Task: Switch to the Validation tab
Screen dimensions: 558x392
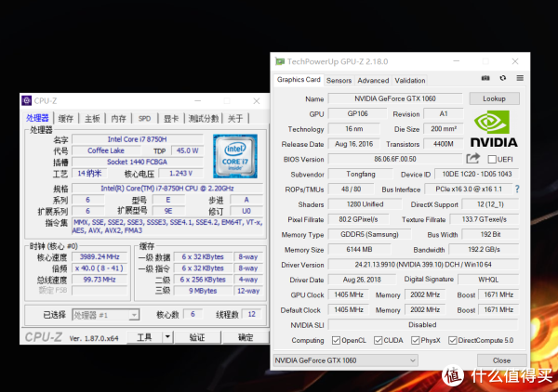Action: (x=410, y=81)
